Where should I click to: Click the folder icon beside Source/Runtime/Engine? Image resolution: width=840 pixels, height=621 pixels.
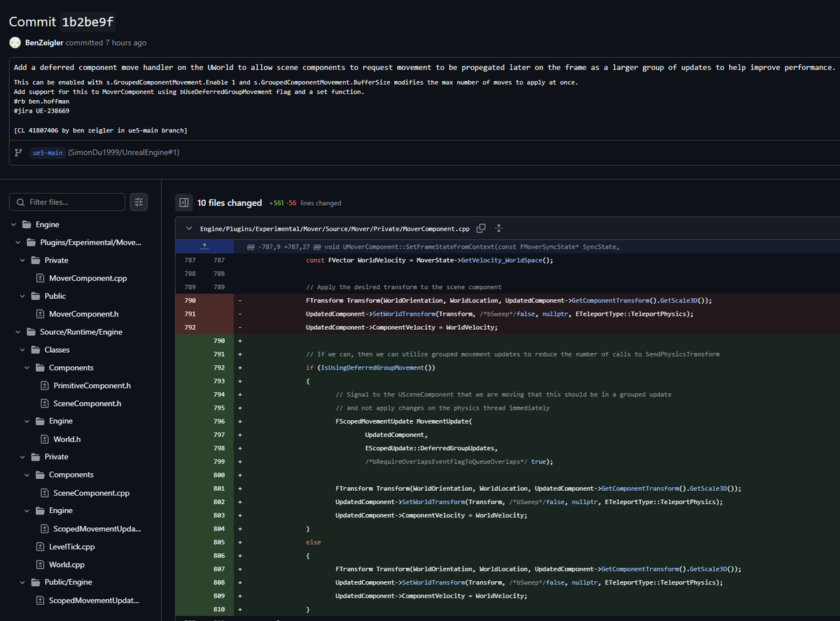pyautogui.click(x=31, y=332)
